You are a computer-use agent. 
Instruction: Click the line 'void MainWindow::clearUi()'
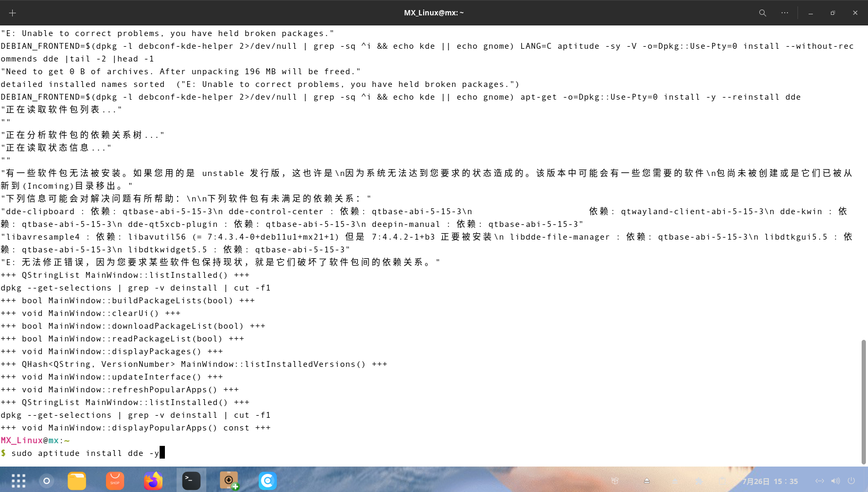coord(91,313)
